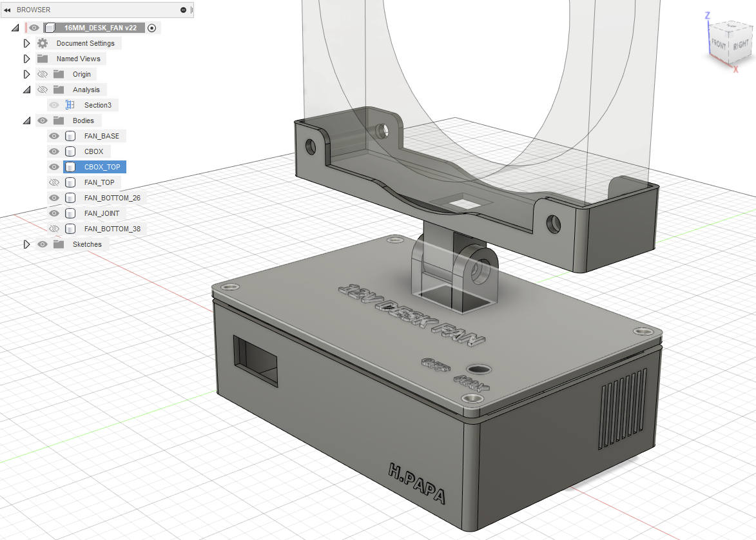Select the 16MM_DESK_FAN v22 root item
The image size is (756, 540).
101,28
